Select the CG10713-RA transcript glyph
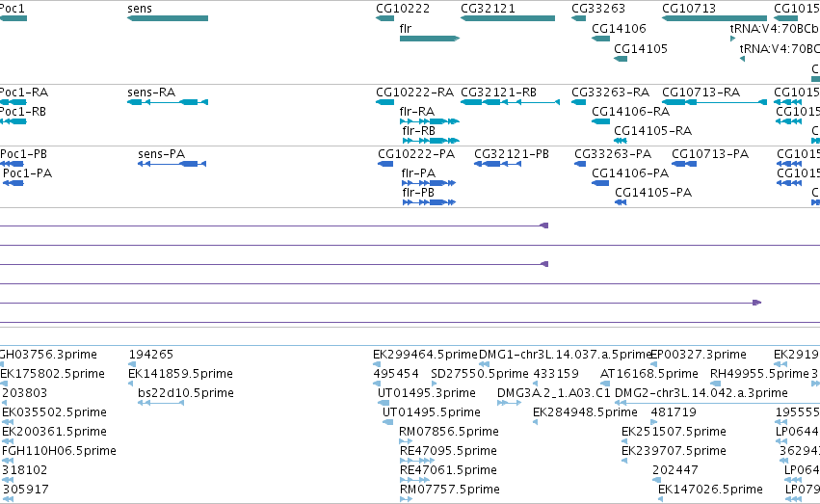 coord(714,102)
